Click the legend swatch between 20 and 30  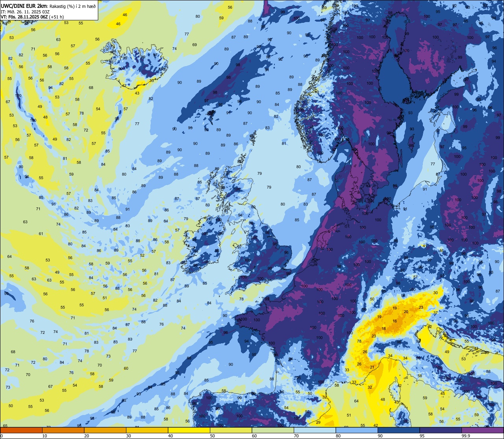[x=105, y=430]
